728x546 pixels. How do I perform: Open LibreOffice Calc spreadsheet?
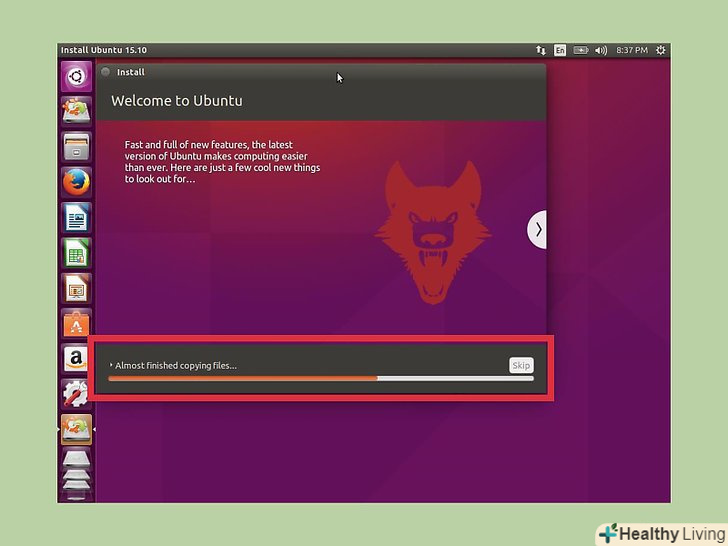click(76, 253)
